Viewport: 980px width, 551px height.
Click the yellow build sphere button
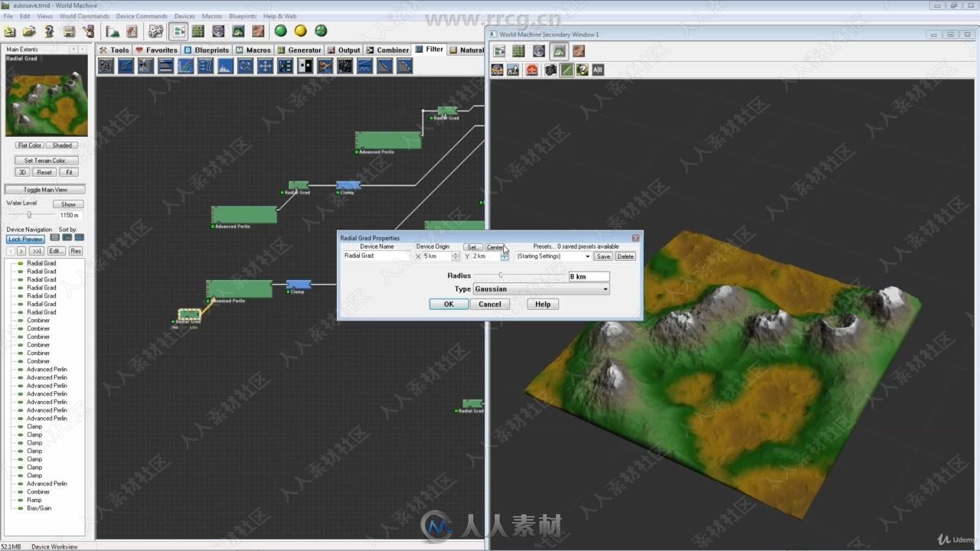coord(300,31)
